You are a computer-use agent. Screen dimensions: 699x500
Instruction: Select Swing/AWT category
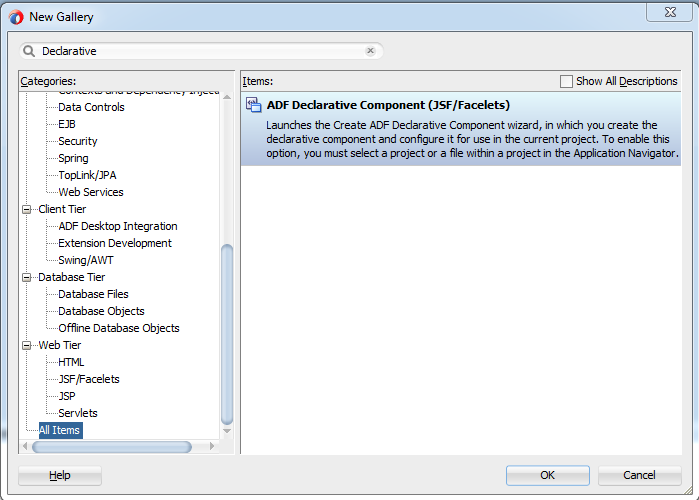tap(86, 260)
